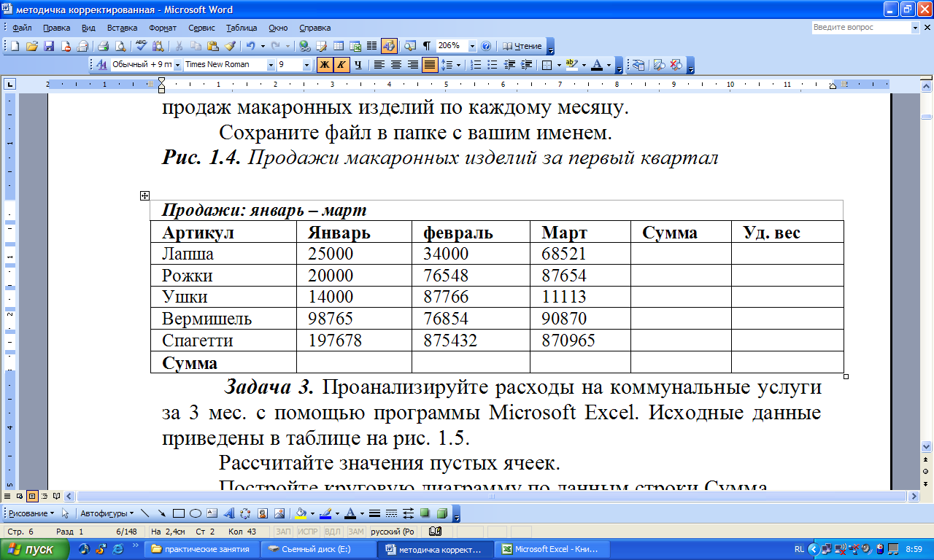934x560 pixels.
Task: Click the numbered list icon
Action: (x=476, y=64)
